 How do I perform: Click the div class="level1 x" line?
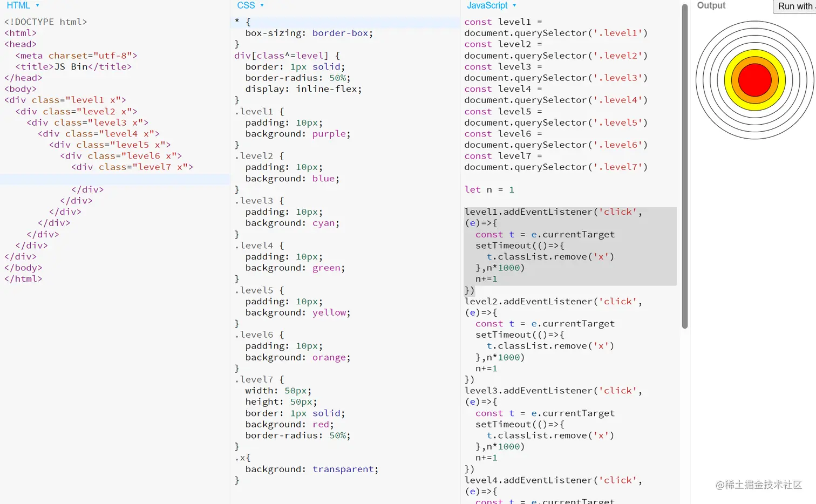(x=65, y=100)
